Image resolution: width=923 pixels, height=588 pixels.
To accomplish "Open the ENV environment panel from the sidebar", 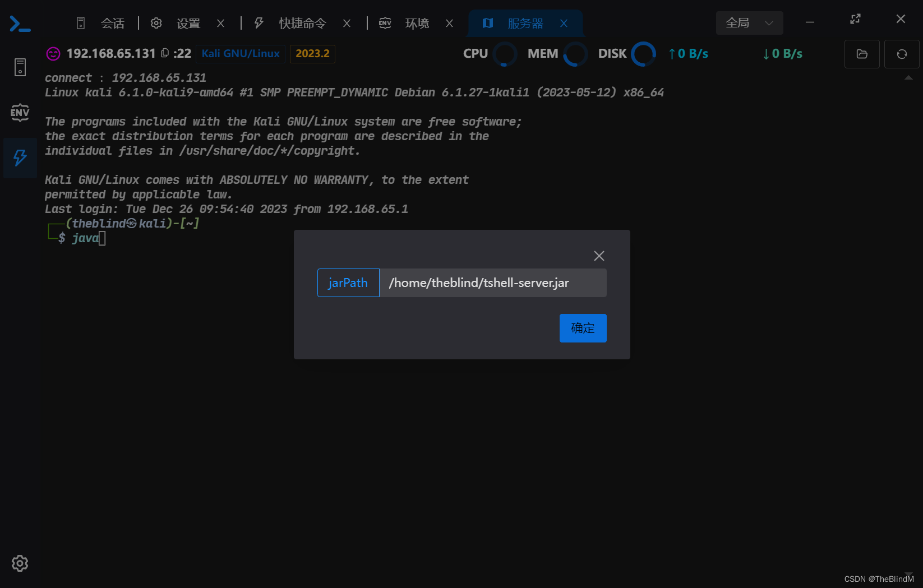I will tap(20, 113).
